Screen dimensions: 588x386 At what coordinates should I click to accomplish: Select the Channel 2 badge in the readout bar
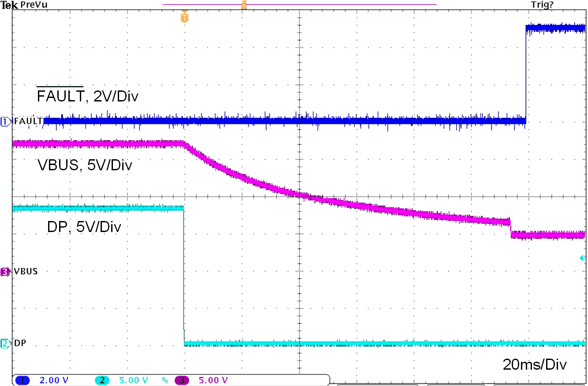click(x=102, y=381)
